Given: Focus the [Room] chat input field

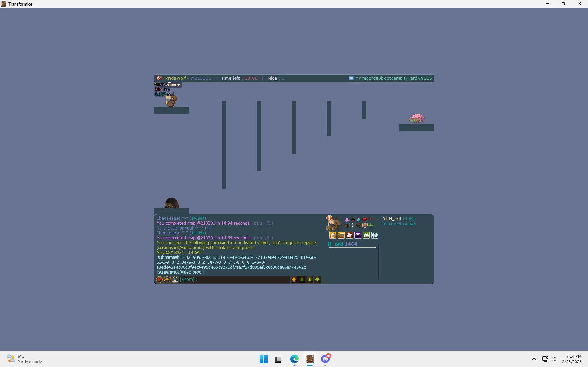Looking at the screenshot, I should (234, 280).
